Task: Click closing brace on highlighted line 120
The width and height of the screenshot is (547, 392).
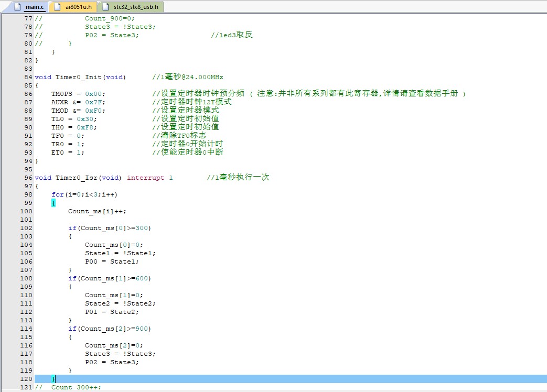Action: coord(53,379)
